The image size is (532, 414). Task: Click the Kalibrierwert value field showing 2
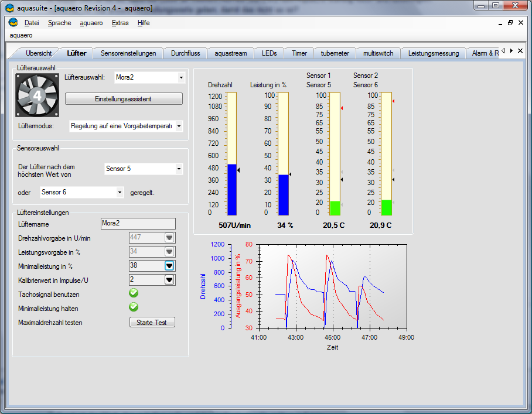point(146,280)
